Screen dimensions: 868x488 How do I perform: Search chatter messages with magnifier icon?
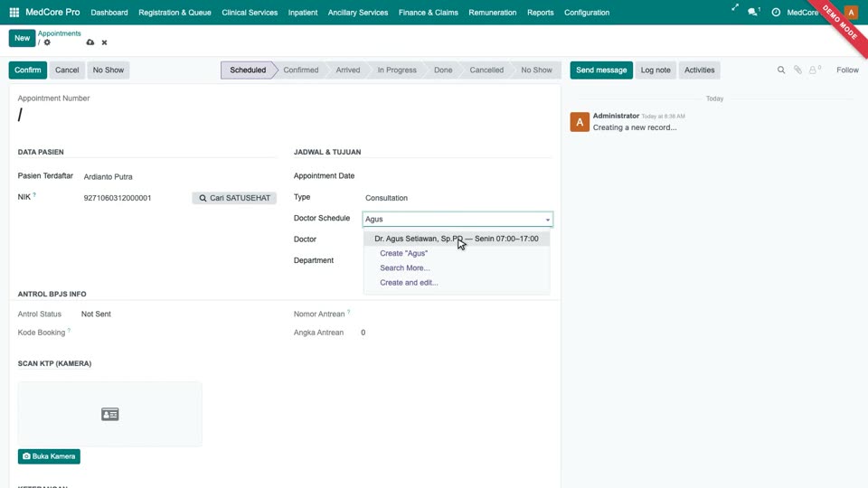click(x=781, y=70)
